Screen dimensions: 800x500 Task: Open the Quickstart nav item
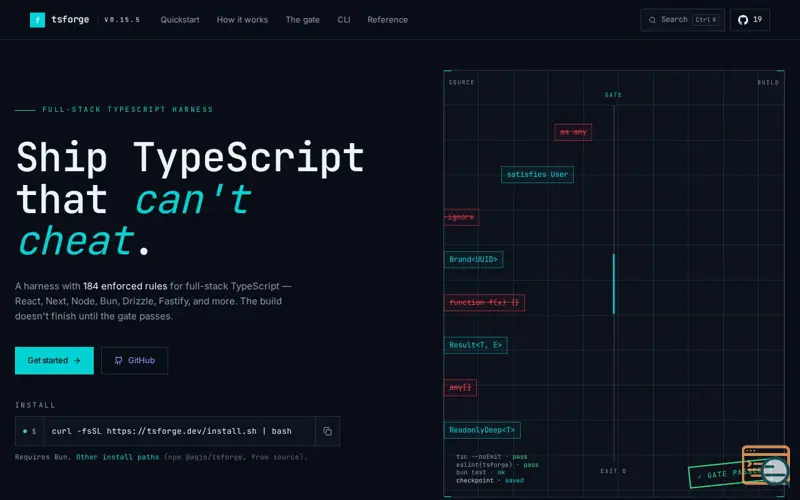tap(180, 20)
